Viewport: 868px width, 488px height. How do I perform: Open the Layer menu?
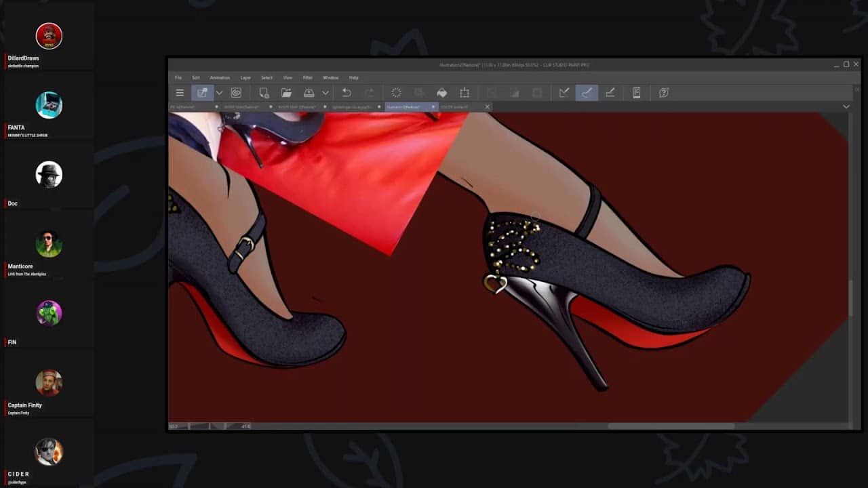tap(245, 78)
